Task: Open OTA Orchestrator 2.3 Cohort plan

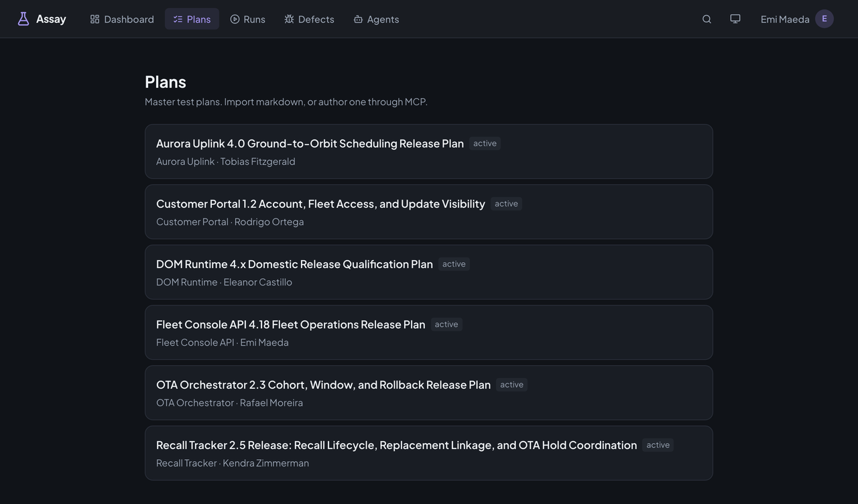Action: [429, 393]
